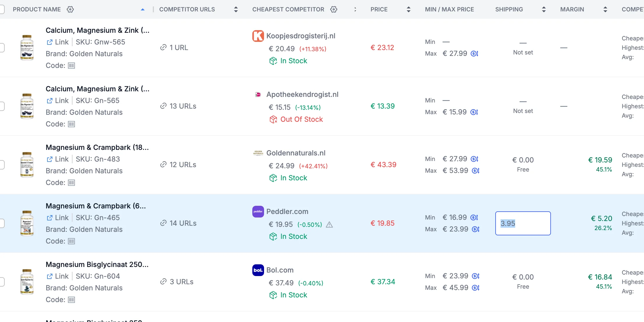Sort the Margin column
Image resolution: width=644 pixels, height=322 pixels.
605,9
